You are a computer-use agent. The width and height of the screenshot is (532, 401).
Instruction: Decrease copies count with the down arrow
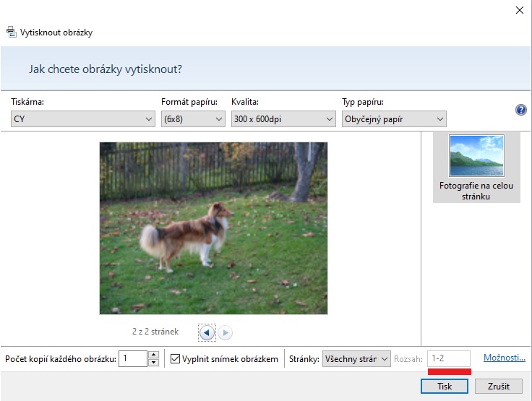(153, 363)
